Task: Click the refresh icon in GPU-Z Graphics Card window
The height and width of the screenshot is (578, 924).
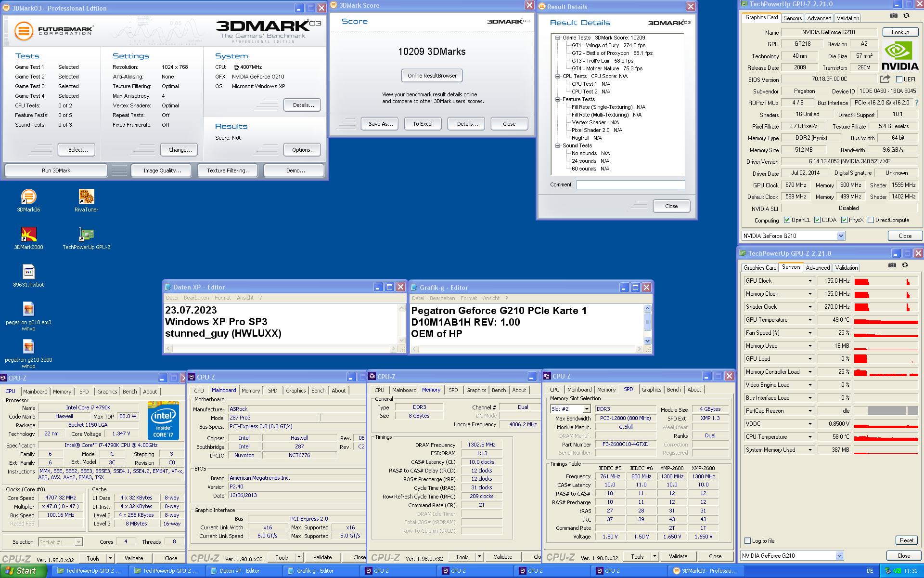Action: click(x=907, y=15)
